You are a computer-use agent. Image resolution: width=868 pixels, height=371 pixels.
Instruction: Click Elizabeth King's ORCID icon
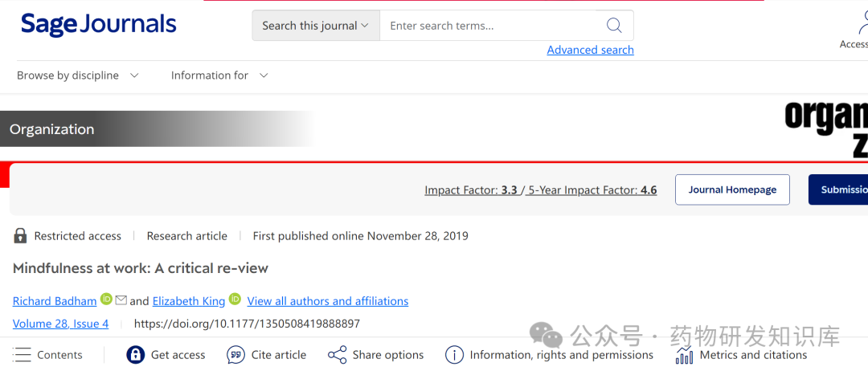pos(235,300)
